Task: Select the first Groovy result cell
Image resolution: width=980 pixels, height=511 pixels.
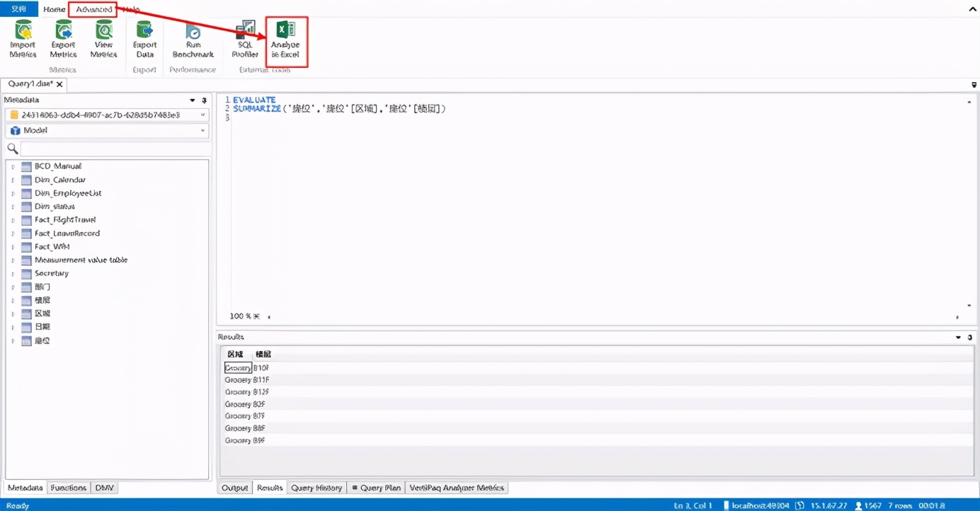Action: [x=238, y=368]
